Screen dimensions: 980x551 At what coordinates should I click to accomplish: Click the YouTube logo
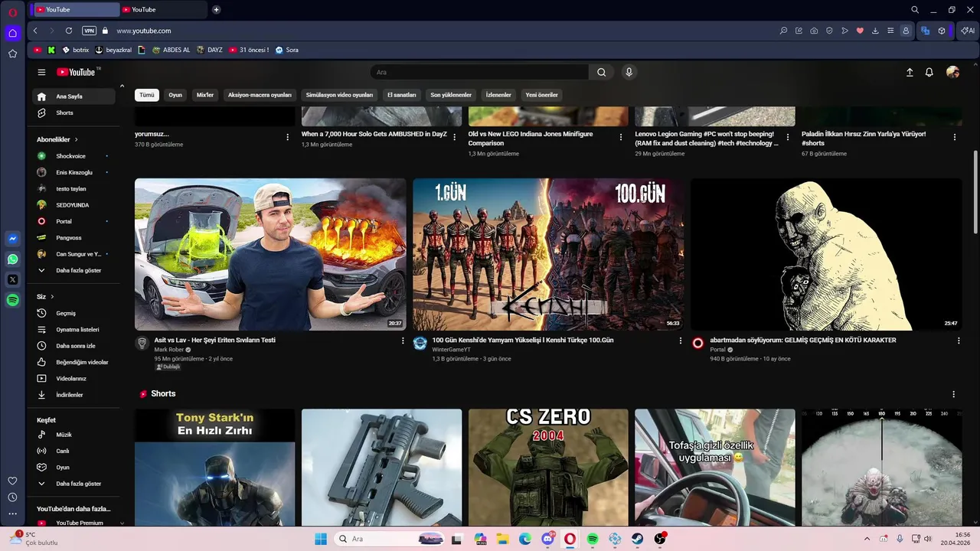(x=77, y=72)
